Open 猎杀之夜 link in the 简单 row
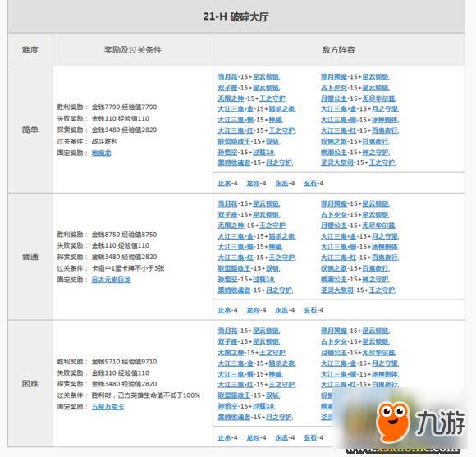The height and width of the screenshot is (457, 476). pyautogui.click(x=282, y=109)
